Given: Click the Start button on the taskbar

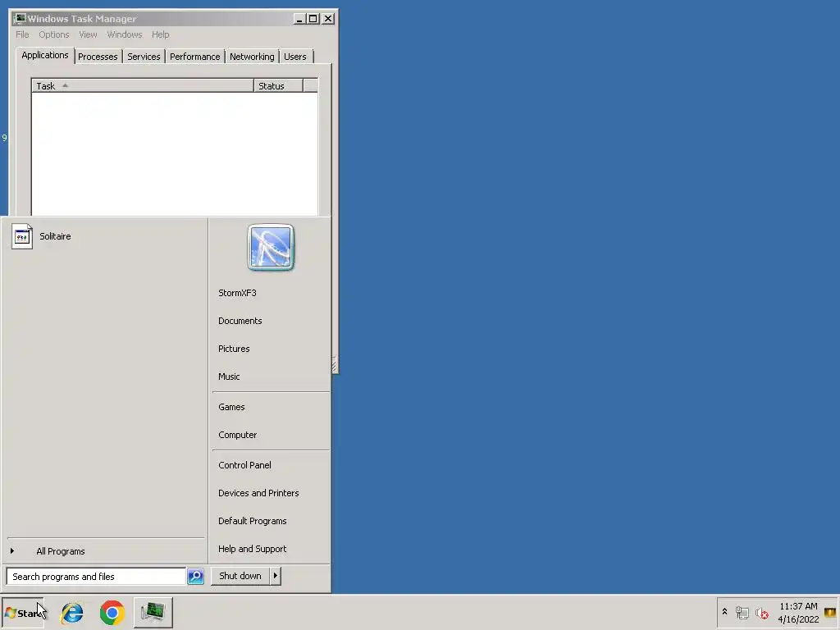Looking at the screenshot, I should coord(23,613).
